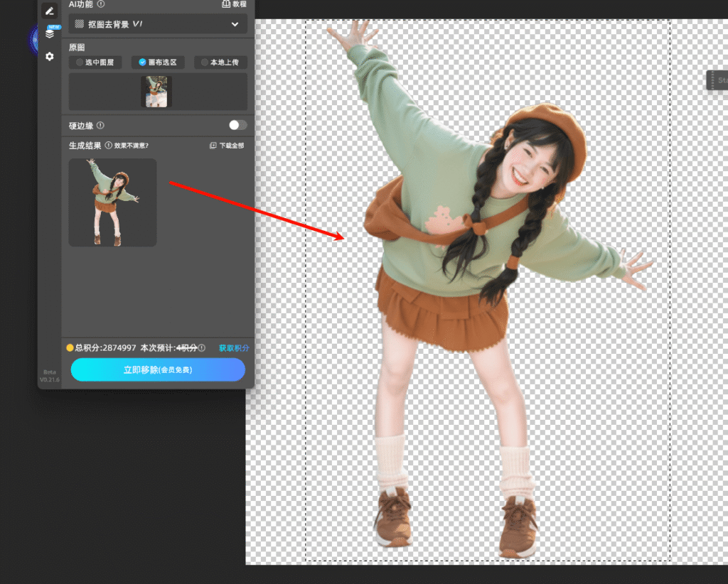Viewport: 728px width, 584px height.
Task: Select the 画布选区 radio option
Action: [158, 63]
